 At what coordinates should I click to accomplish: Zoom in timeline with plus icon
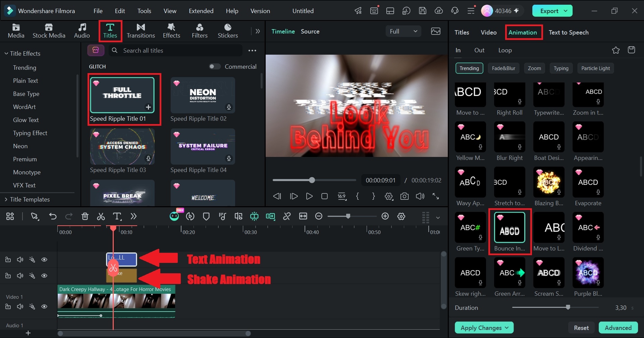click(385, 216)
